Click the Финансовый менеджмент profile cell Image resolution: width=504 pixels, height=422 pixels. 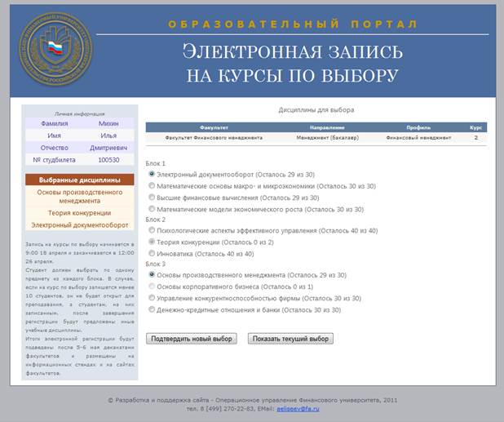(418, 138)
